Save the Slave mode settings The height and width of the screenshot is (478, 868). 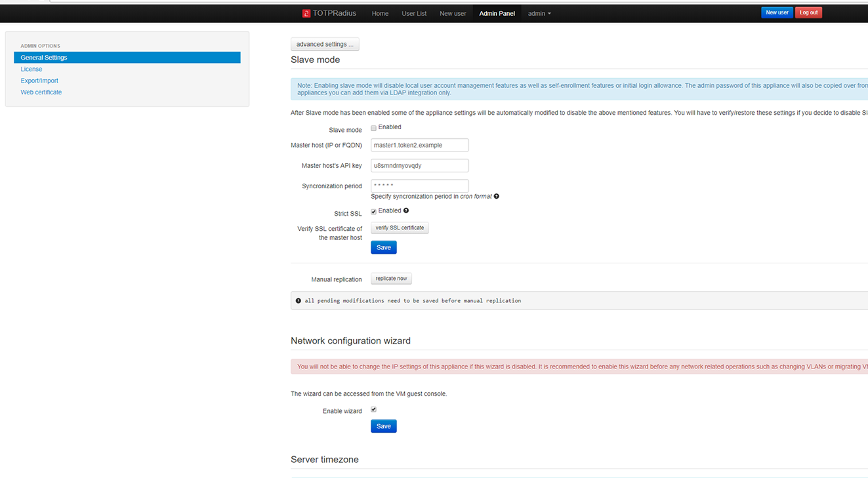tap(383, 247)
